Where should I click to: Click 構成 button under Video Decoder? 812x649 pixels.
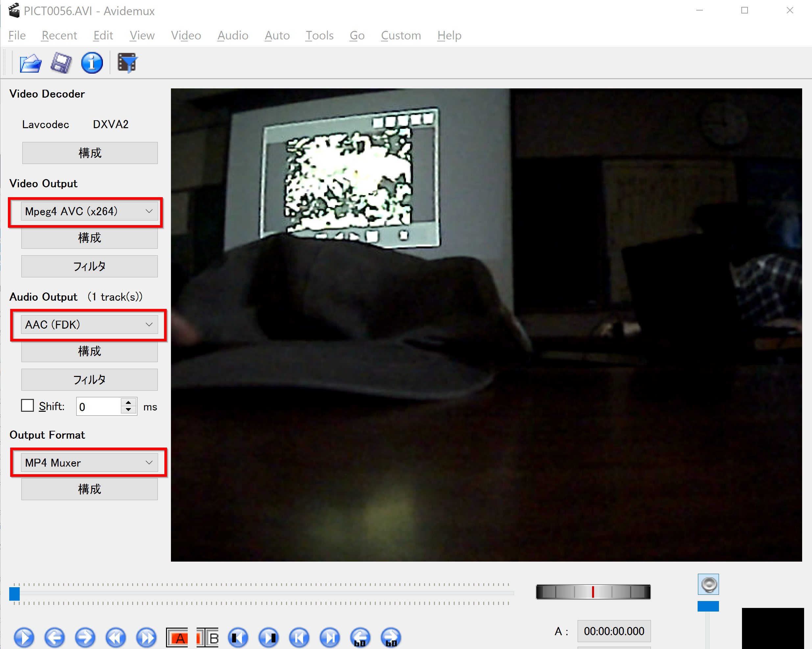[x=90, y=153]
